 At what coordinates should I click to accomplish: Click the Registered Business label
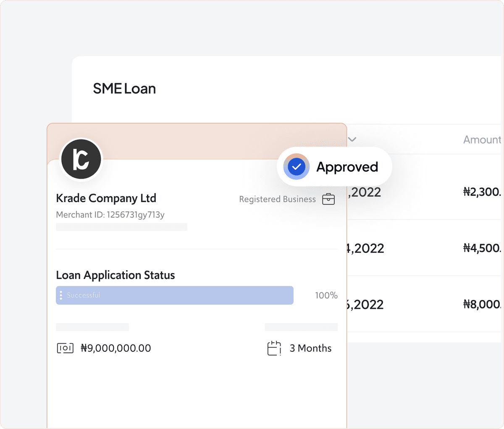point(277,199)
